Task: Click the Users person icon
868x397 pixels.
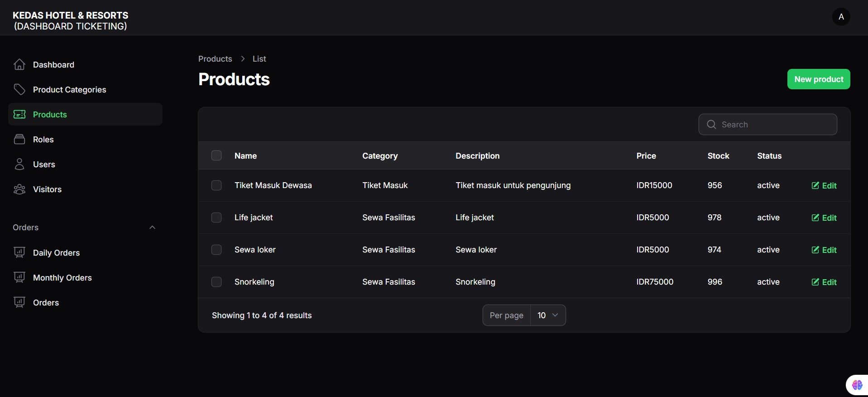Action: 19,164
